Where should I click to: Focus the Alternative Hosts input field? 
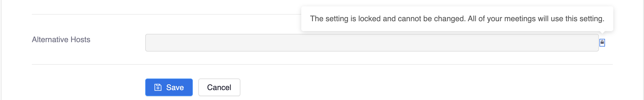(x=372, y=43)
